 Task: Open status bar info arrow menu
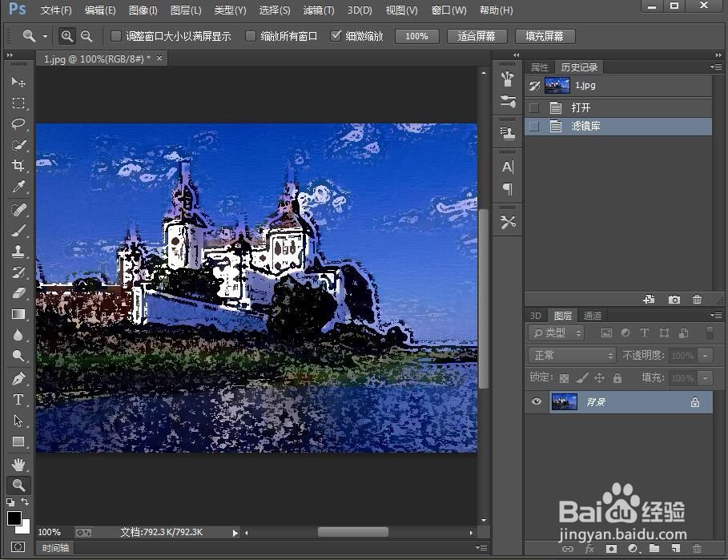pos(235,533)
